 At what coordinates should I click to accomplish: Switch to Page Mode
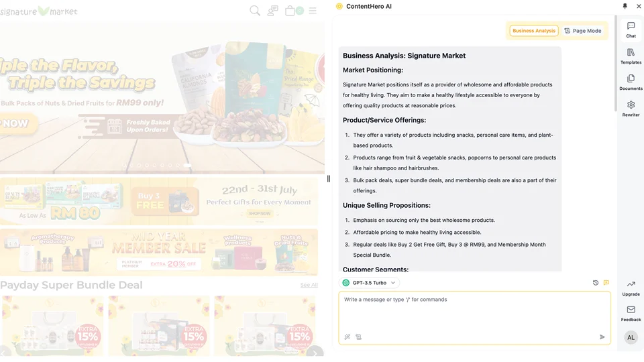tap(583, 31)
